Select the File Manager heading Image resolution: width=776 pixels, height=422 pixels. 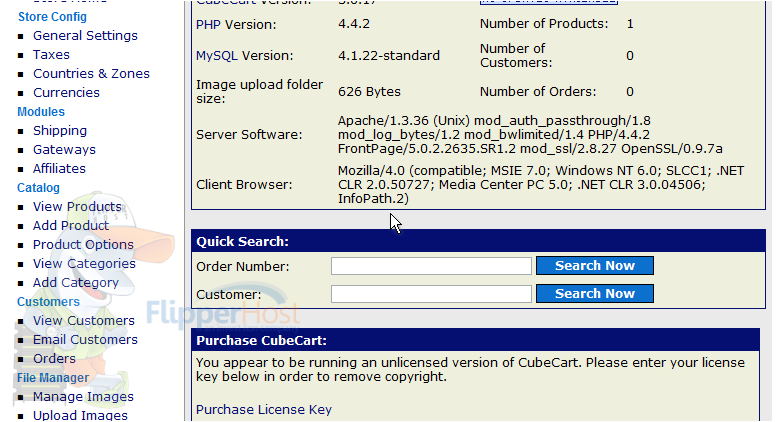pyautogui.click(x=53, y=378)
